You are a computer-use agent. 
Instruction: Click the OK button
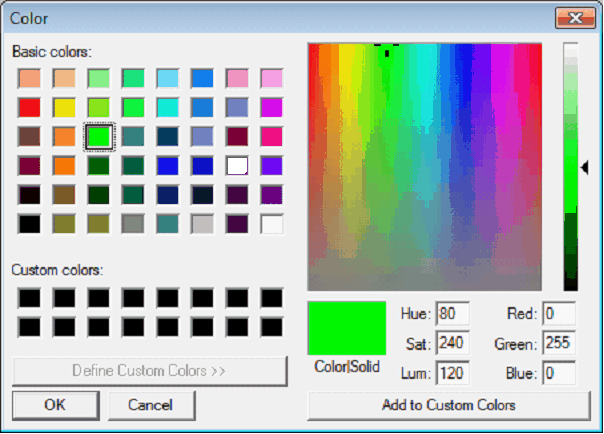[55, 405]
